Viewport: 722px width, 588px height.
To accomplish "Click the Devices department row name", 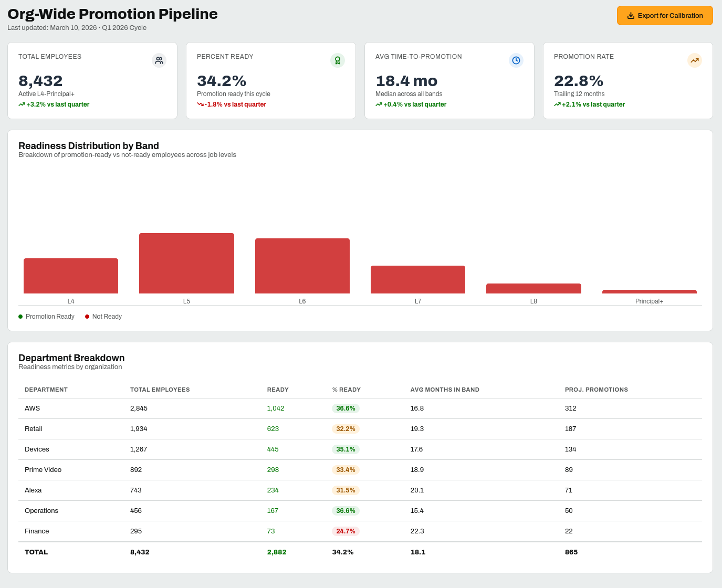I will 37,449.
